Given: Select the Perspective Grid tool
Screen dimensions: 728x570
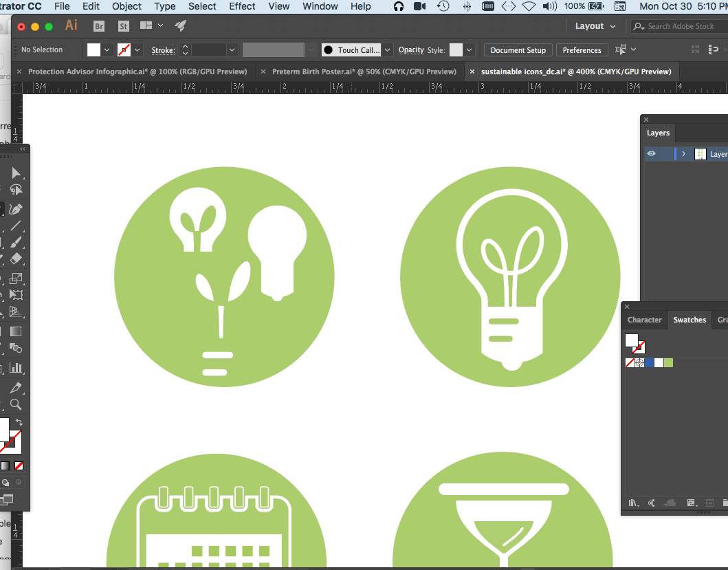Looking at the screenshot, I should coord(16,311).
